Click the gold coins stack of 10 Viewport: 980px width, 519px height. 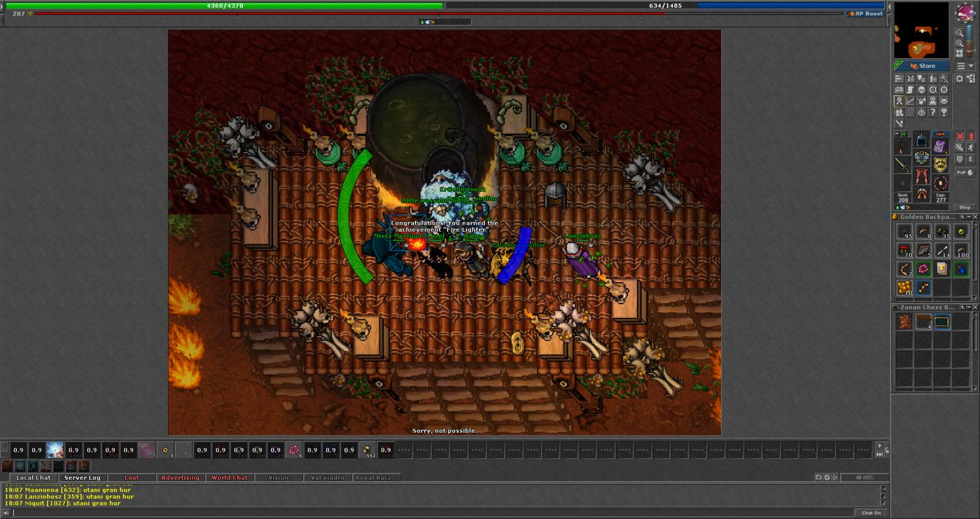click(904, 287)
